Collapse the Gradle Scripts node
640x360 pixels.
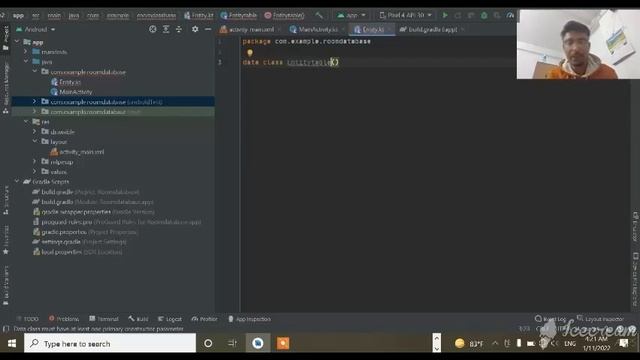click(x=17, y=181)
